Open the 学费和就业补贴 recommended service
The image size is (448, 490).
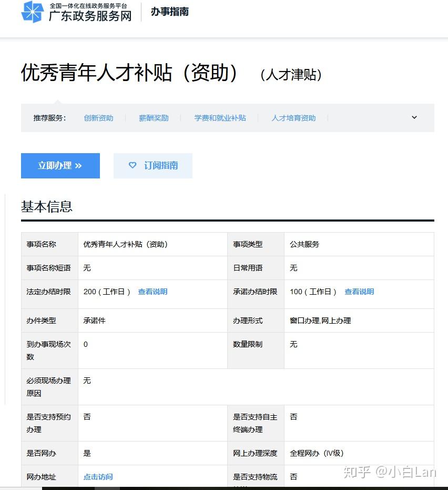pyautogui.click(x=220, y=118)
